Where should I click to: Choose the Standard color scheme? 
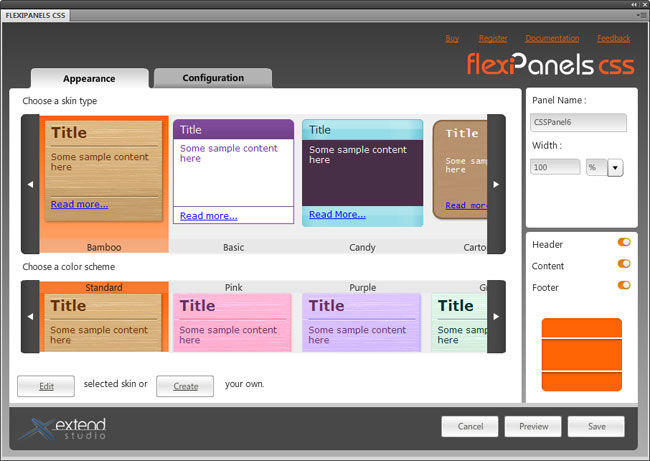click(104, 317)
